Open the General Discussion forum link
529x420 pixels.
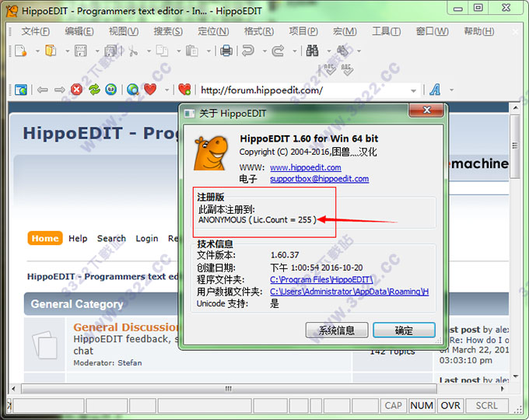(x=126, y=327)
